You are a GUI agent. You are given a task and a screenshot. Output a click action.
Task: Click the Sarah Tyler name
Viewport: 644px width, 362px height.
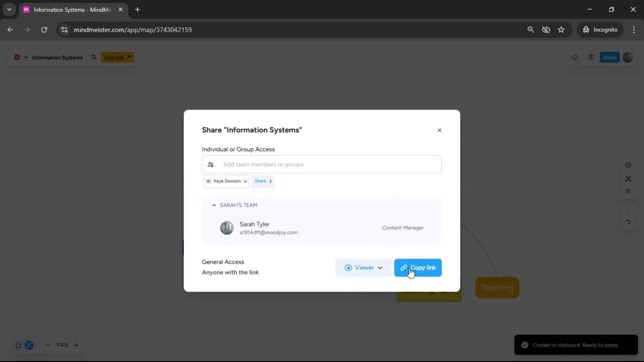[254, 224]
